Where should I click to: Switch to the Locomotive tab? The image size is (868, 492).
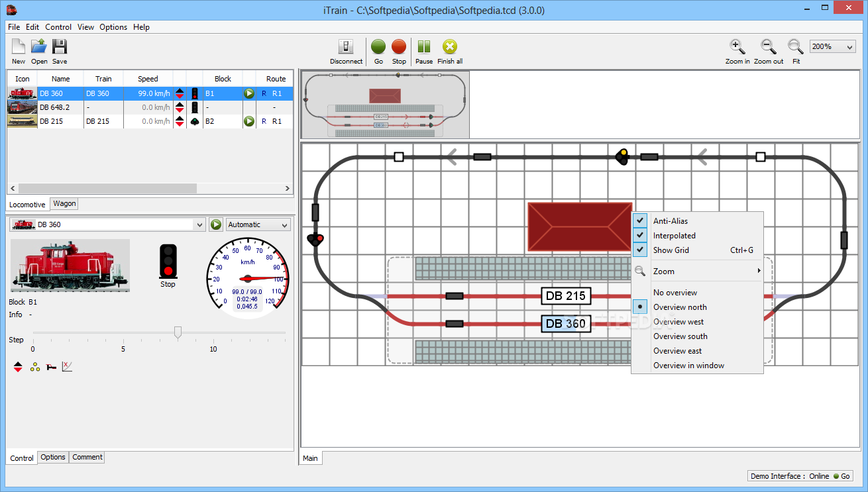(x=28, y=205)
